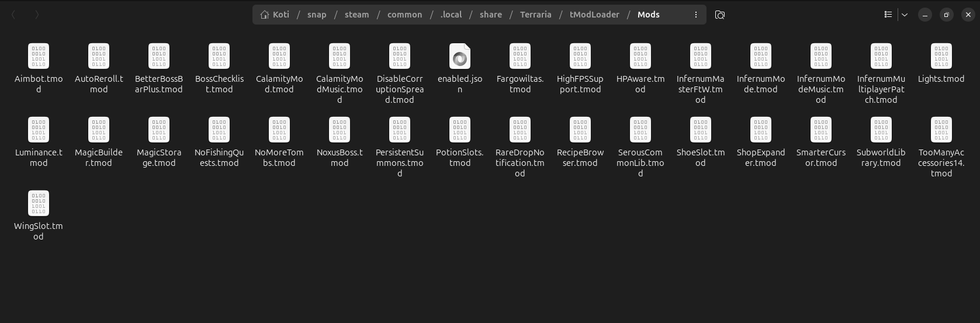
Task: Select the Luminance.tmod file icon
Action: coord(39,130)
